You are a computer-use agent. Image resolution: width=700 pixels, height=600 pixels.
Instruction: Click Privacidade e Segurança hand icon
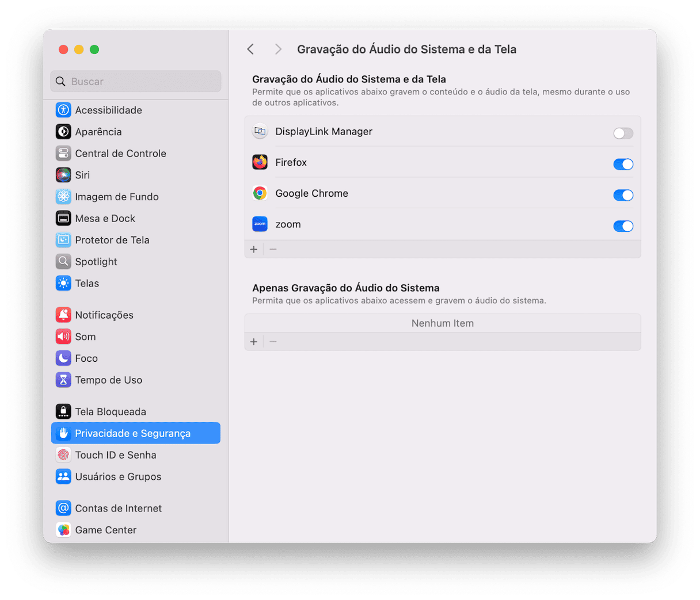point(63,433)
